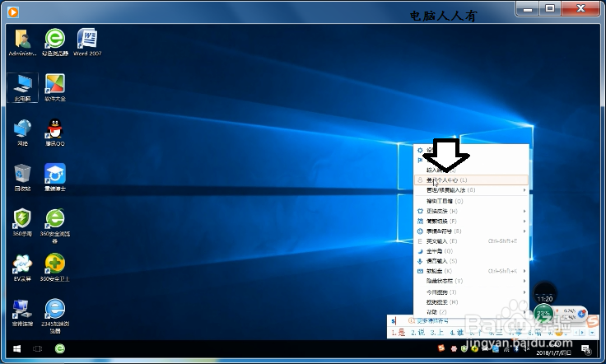This screenshot has height=364, width=606.
Task: Click the taskbar date 2018/1/7
Action: point(553,352)
